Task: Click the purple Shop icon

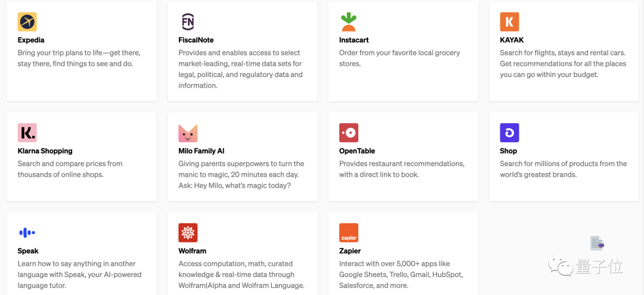Action: pos(509,133)
